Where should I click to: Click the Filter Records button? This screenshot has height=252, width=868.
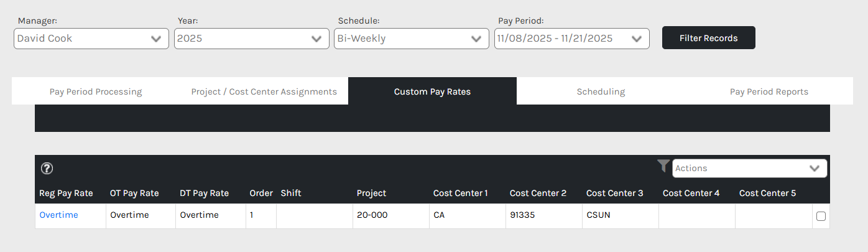pos(709,38)
